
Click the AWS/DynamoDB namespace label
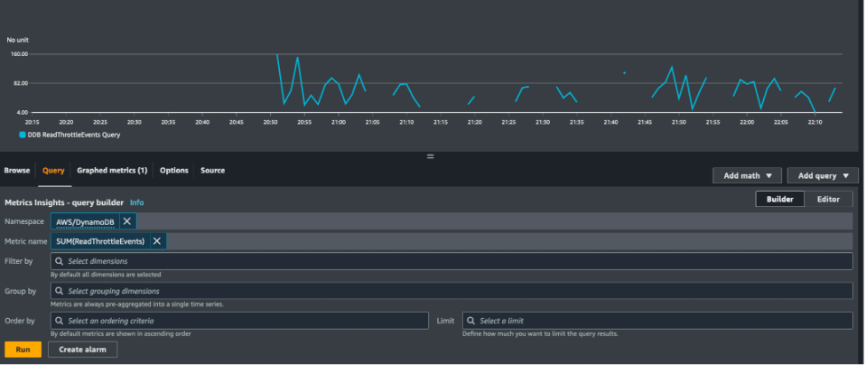tap(85, 222)
